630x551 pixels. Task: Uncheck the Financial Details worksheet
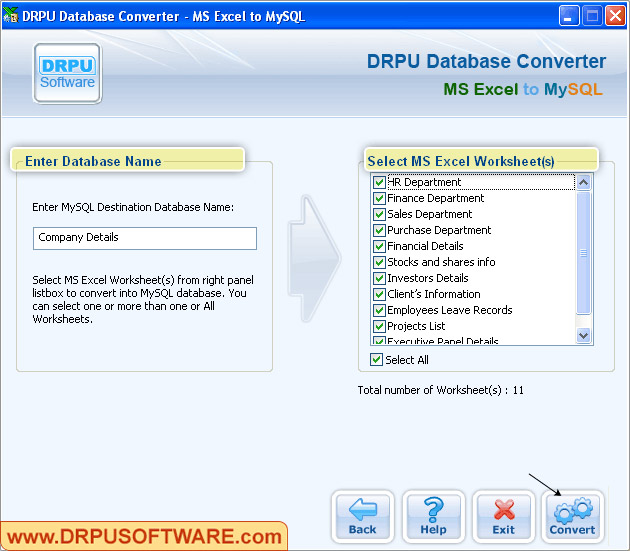tap(379, 246)
